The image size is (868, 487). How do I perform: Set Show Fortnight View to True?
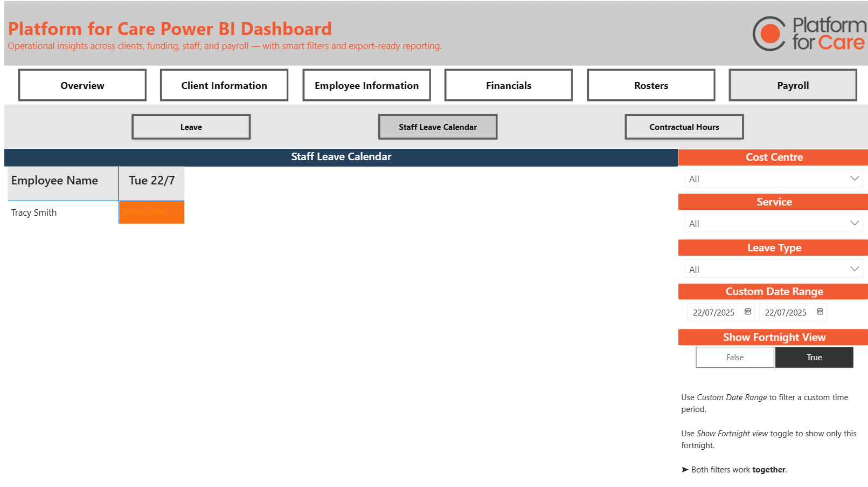tap(814, 358)
